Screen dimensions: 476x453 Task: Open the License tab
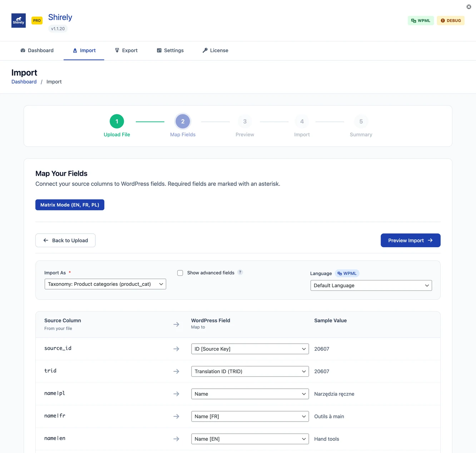(215, 50)
